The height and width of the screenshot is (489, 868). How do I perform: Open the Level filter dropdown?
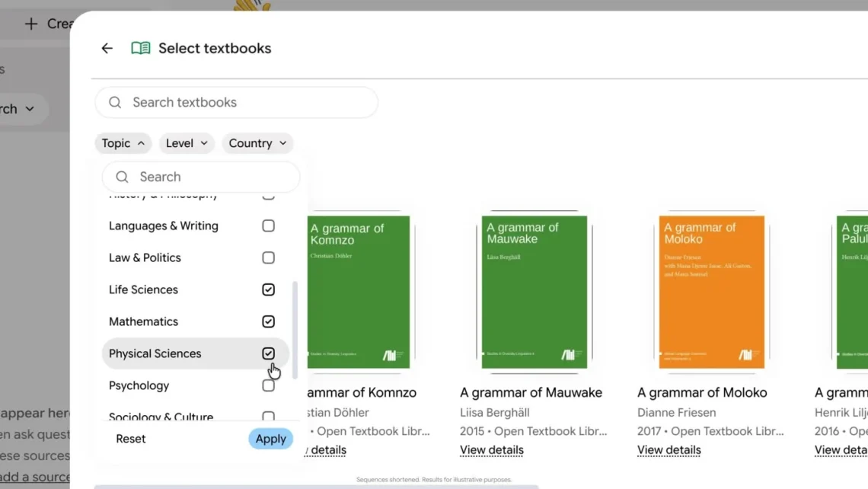coord(187,143)
